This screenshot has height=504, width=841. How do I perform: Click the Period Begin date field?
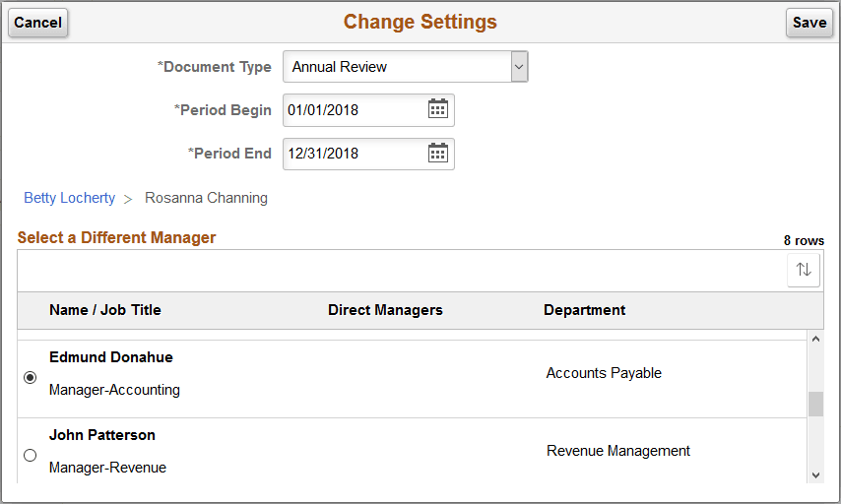click(x=355, y=110)
